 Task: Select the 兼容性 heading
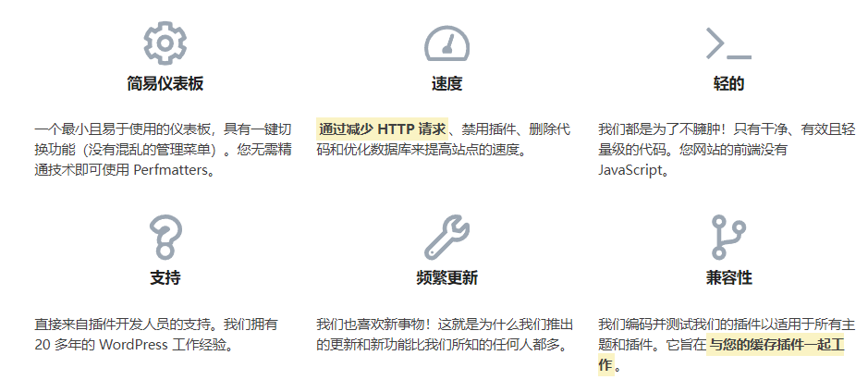728,278
